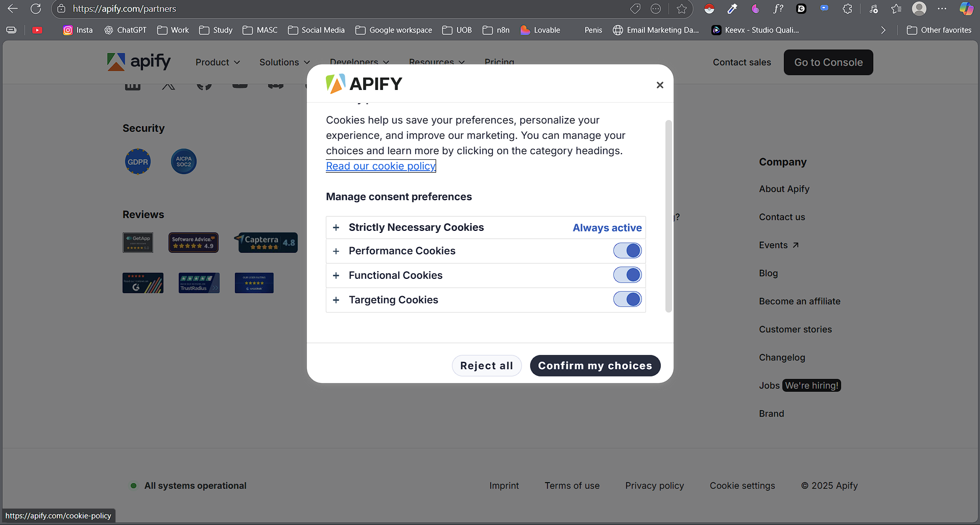Open Keevx Studio bookmark
The width and height of the screenshot is (980, 525).
tap(755, 30)
